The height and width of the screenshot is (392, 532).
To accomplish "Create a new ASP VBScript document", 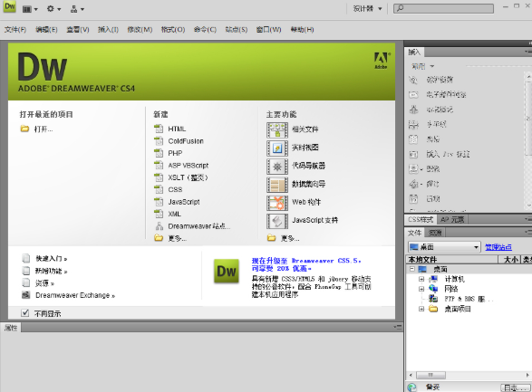I will 181,166.
